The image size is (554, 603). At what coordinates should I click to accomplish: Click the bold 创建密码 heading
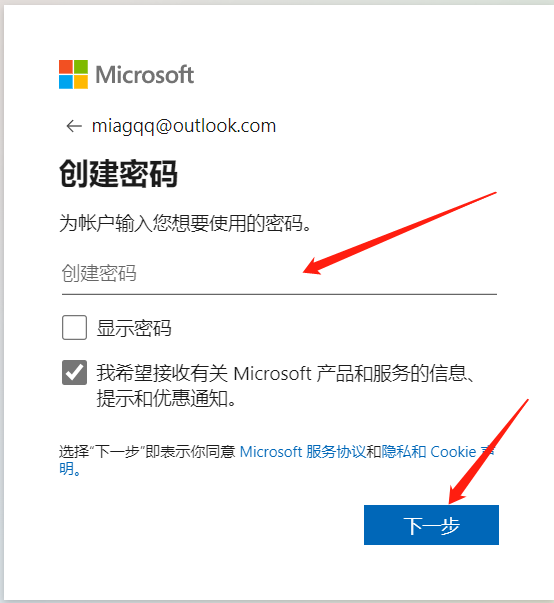coord(118,174)
